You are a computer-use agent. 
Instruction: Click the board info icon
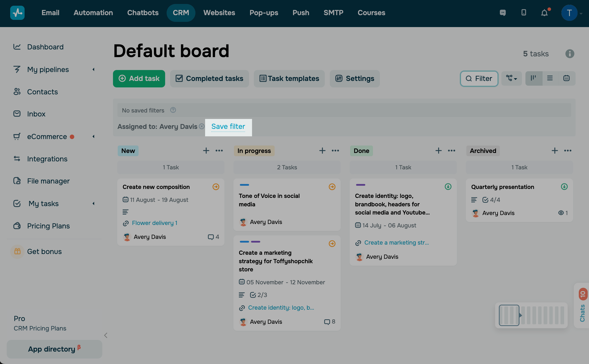[570, 54]
